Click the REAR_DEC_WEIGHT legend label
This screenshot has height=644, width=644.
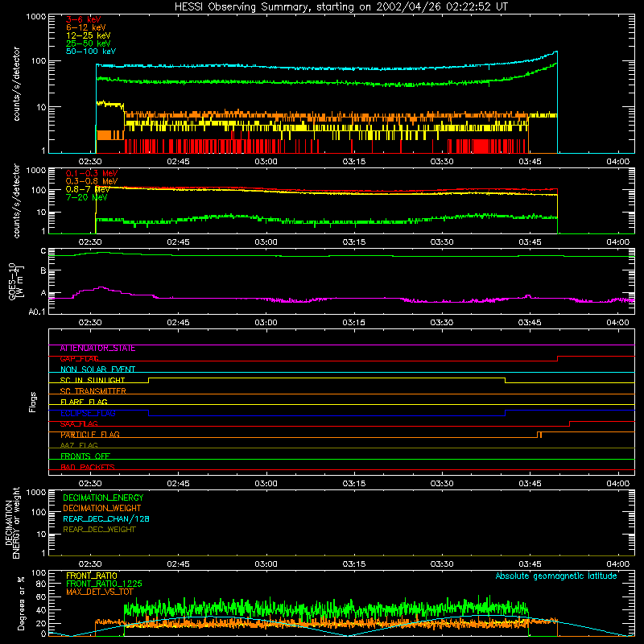point(99,530)
